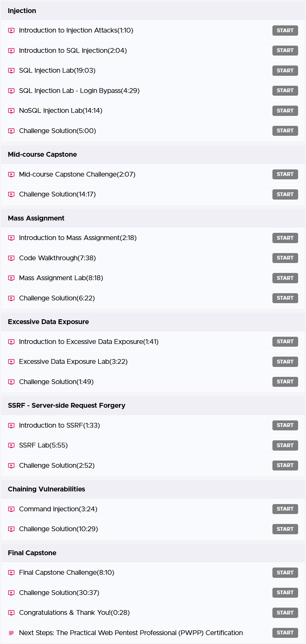Open the Command Injection(3:24) lesson title

tap(58, 509)
